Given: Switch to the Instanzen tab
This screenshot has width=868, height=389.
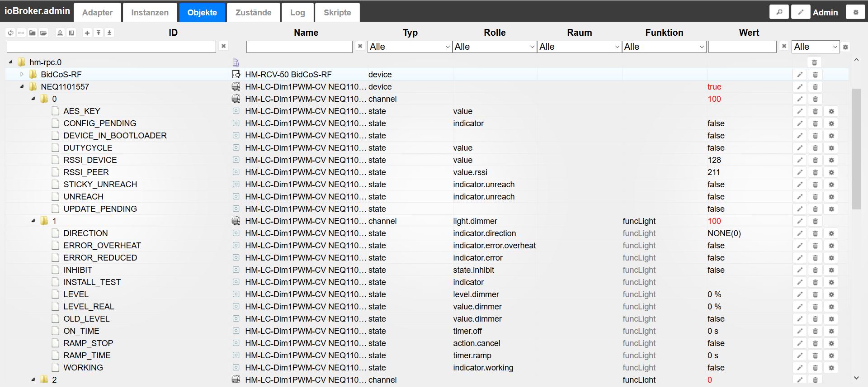Looking at the screenshot, I should click(x=150, y=12).
